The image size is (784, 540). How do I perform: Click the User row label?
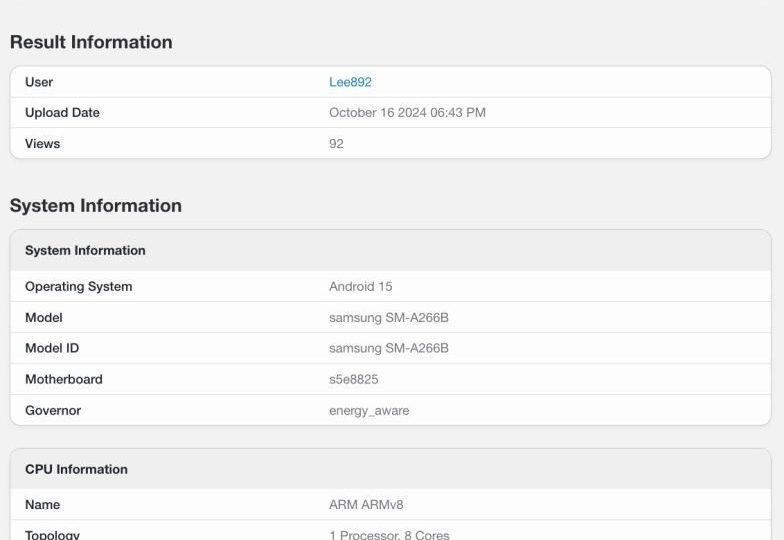coord(39,82)
